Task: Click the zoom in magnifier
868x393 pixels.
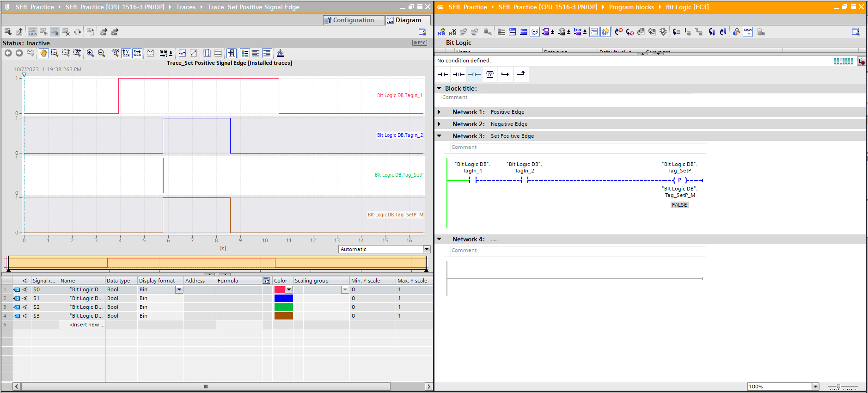Action: pos(90,53)
